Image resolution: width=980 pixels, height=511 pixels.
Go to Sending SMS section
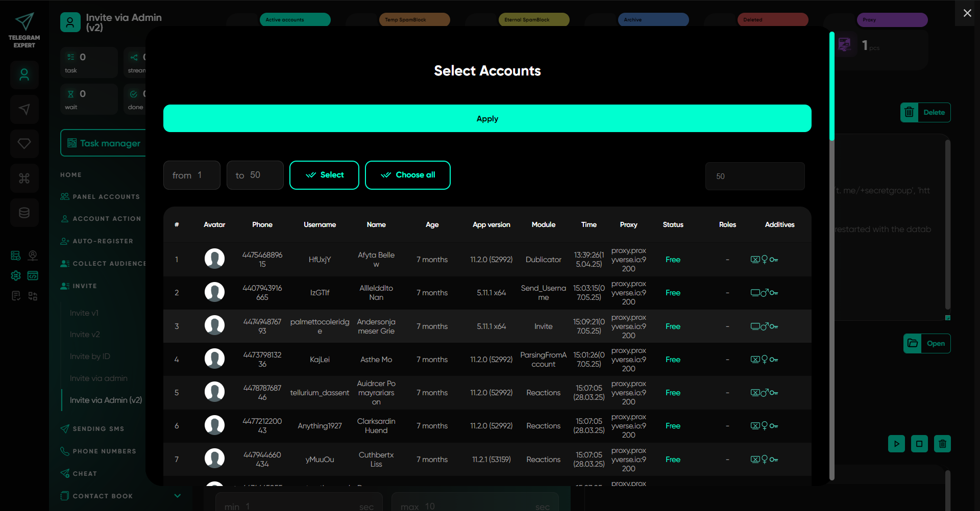coord(98,429)
